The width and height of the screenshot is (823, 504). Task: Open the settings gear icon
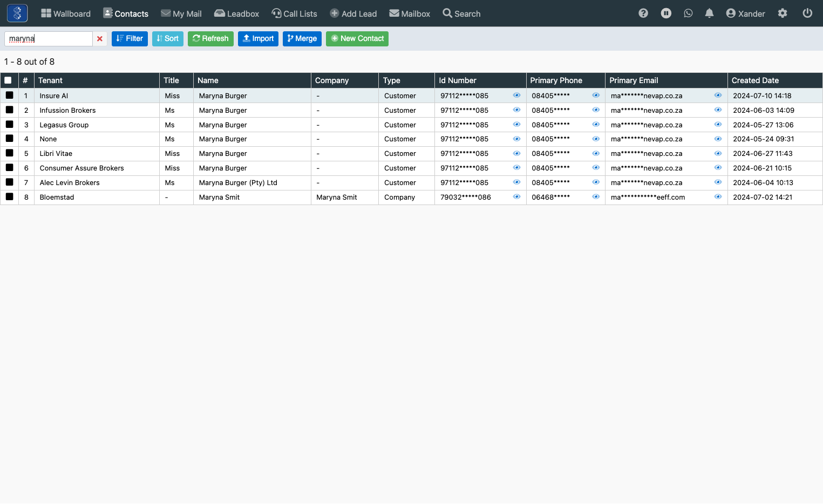pos(783,13)
